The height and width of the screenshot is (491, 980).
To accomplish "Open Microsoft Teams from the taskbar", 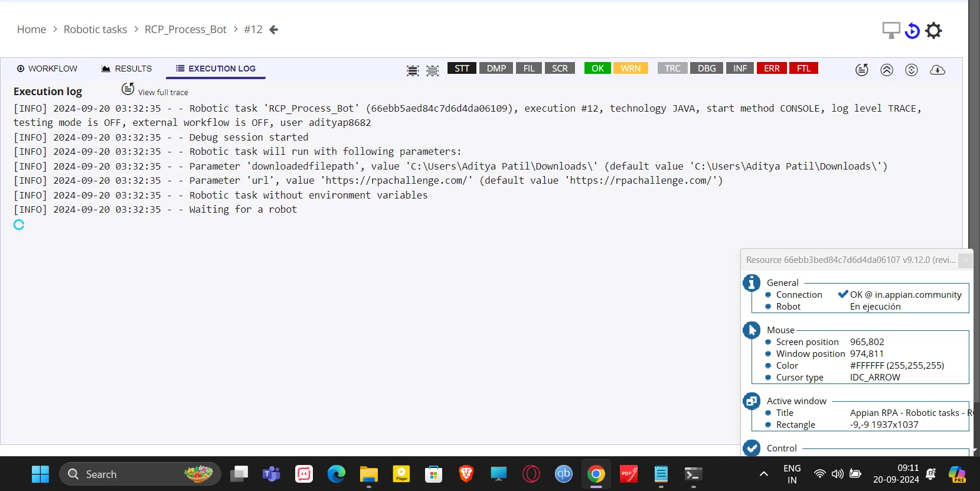I will (x=272, y=474).
